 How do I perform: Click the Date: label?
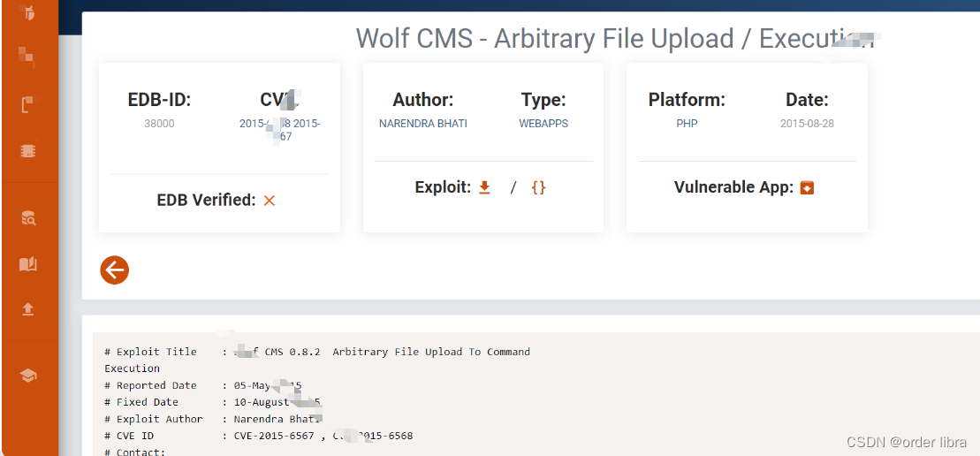tap(807, 100)
